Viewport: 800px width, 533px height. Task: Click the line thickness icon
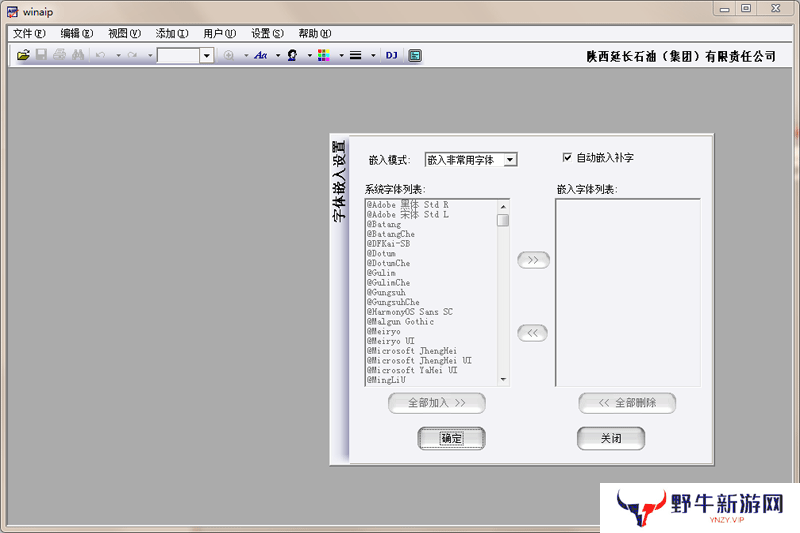pos(356,55)
